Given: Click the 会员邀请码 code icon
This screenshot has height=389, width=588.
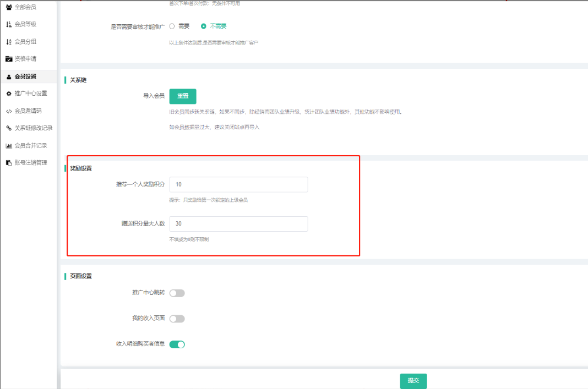Looking at the screenshot, I should tap(9, 111).
